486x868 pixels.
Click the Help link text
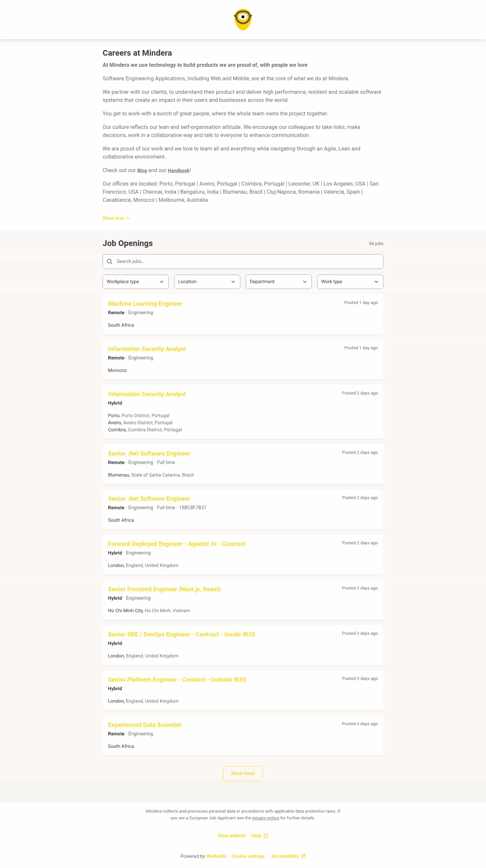[256, 836]
